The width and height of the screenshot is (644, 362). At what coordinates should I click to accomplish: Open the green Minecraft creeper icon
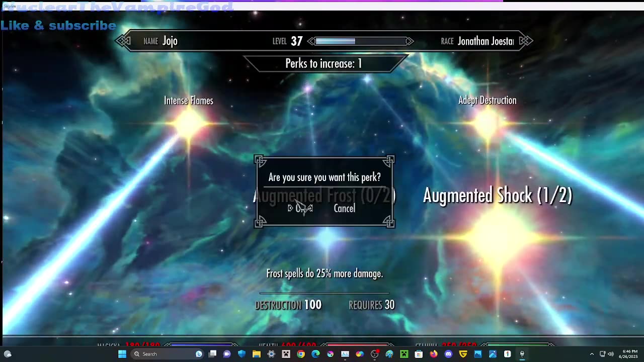point(404,354)
